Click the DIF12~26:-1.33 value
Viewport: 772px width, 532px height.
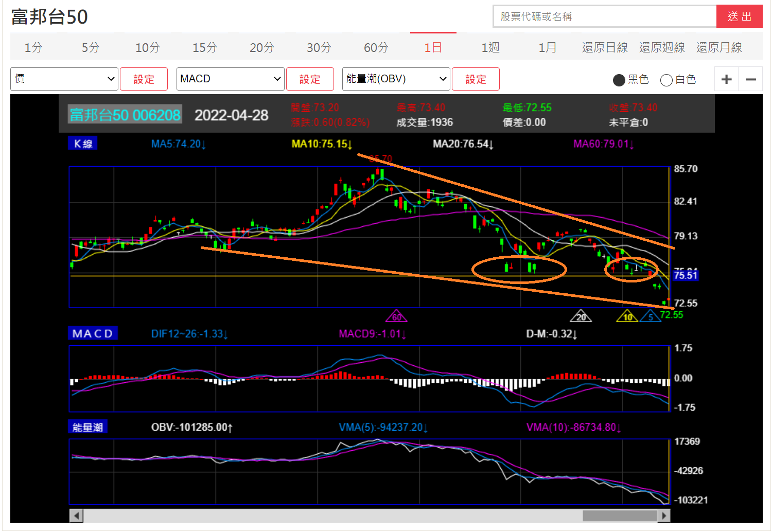pos(189,334)
